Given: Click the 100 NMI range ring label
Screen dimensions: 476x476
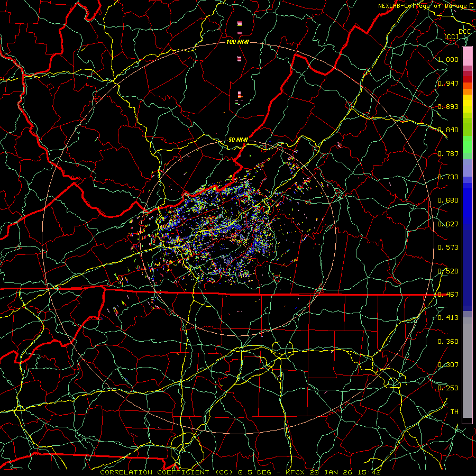Looking at the screenshot, I should [237, 42].
